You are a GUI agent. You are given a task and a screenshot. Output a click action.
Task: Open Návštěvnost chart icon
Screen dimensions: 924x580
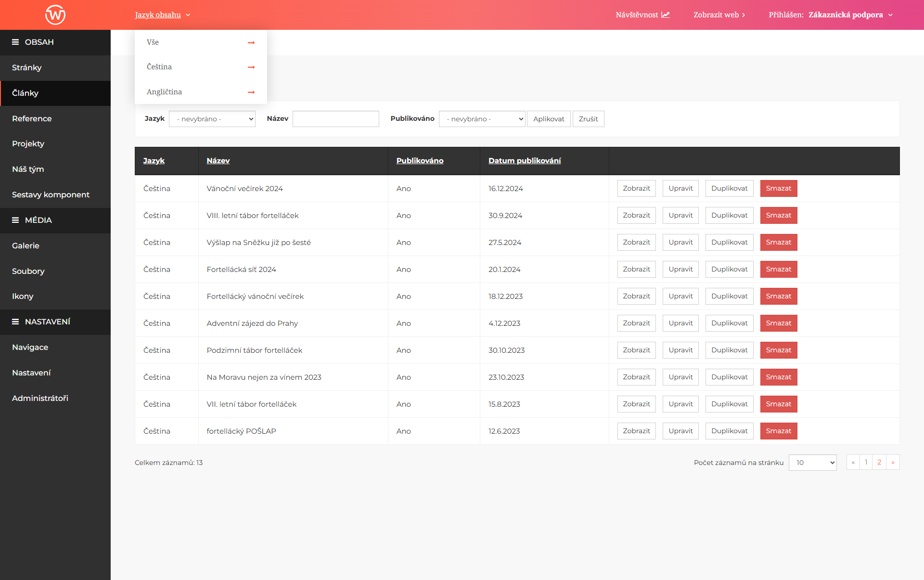pyautogui.click(x=666, y=15)
